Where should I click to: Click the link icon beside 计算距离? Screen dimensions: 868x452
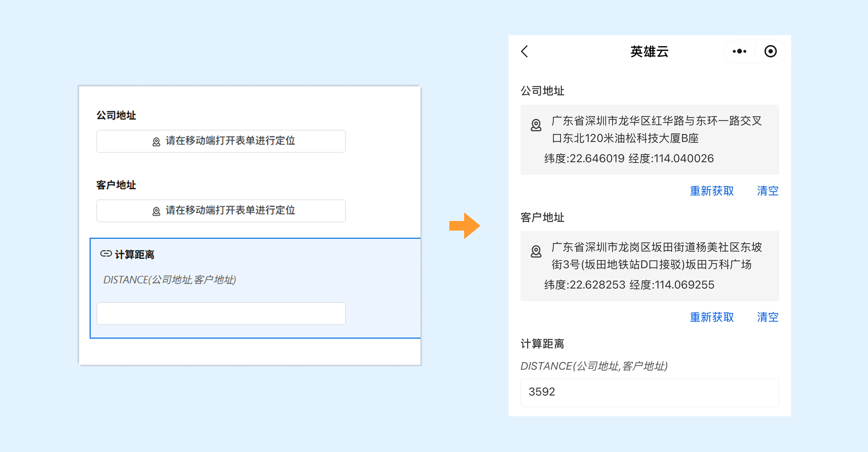[106, 254]
